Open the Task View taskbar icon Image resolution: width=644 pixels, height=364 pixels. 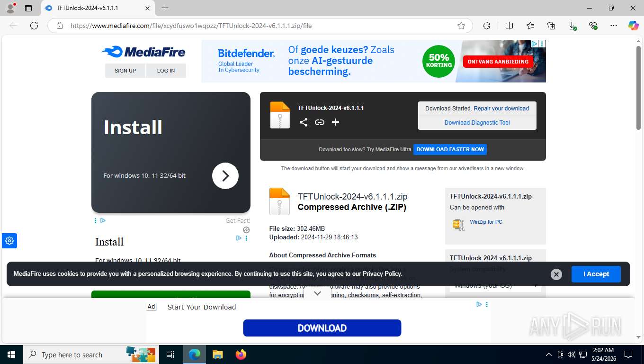click(171, 355)
